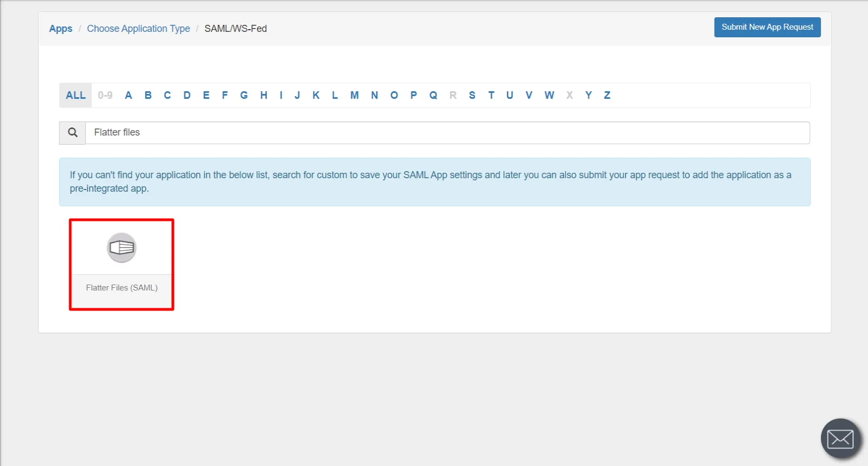Filter apps by letter Q
Image resolution: width=868 pixels, height=466 pixels.
pos(433,95)
